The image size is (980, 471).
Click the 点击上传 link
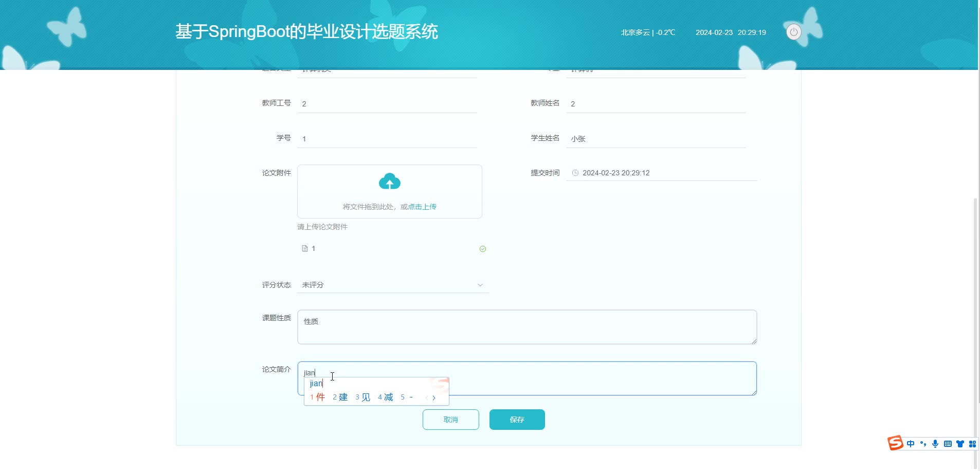point(422,207)
